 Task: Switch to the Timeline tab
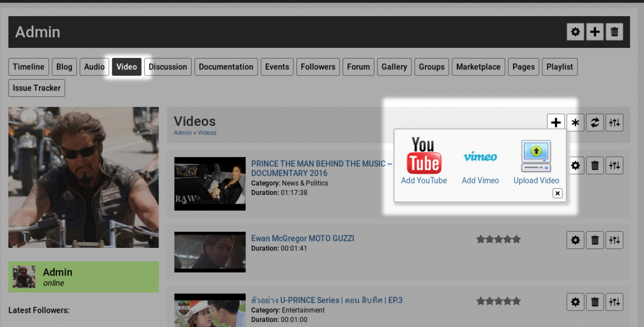[x=29, y=67]
